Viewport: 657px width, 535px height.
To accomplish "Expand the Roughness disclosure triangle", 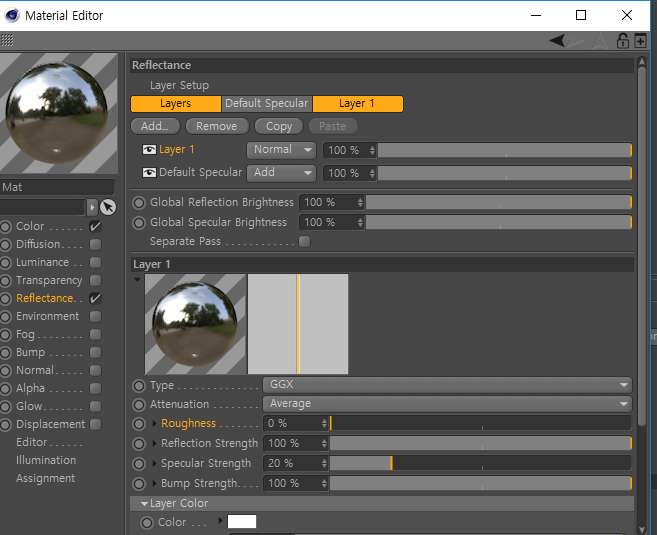I will click(154, 424).
